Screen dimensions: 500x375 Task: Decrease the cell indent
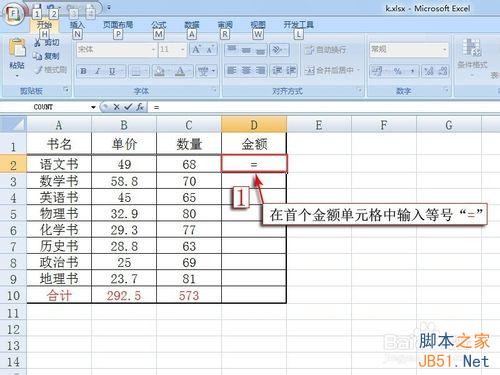[x=277, y=71]
